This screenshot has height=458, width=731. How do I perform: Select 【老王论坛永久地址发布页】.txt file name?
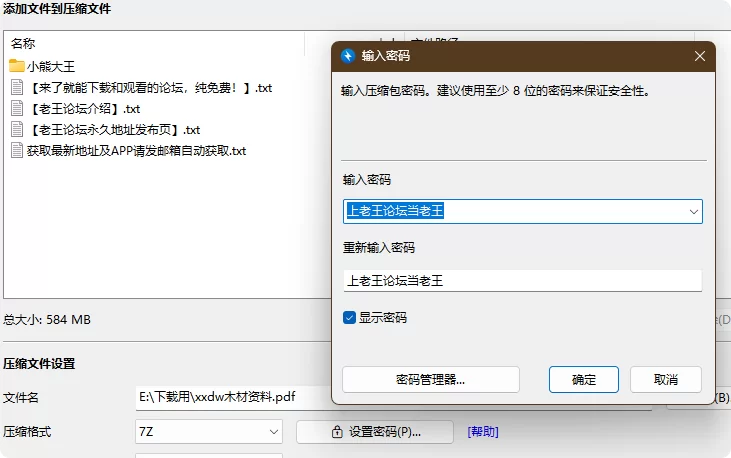(114, 130)
